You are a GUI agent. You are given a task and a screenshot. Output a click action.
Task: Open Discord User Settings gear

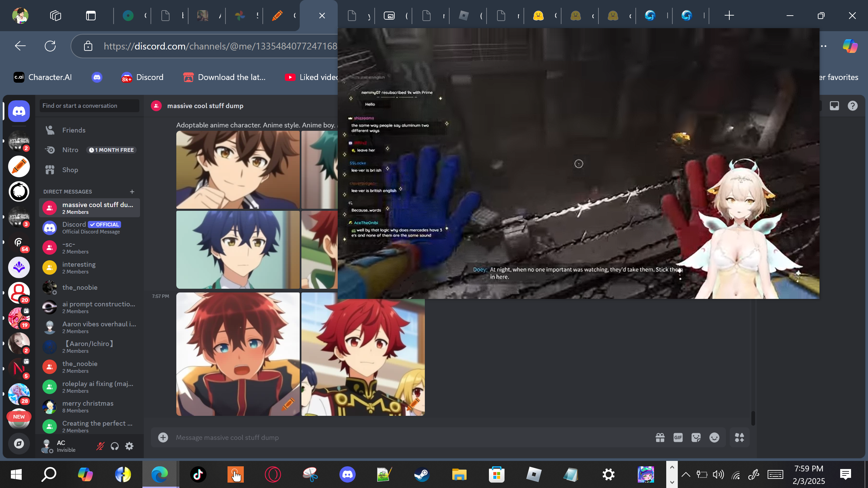coord(129,446)
